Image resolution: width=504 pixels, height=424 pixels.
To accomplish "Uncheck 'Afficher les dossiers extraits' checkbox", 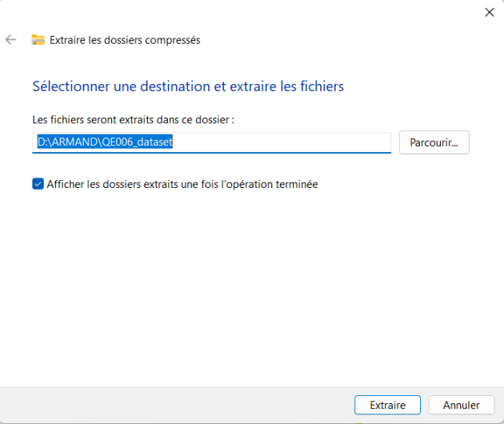I will (x=38, y=184).
